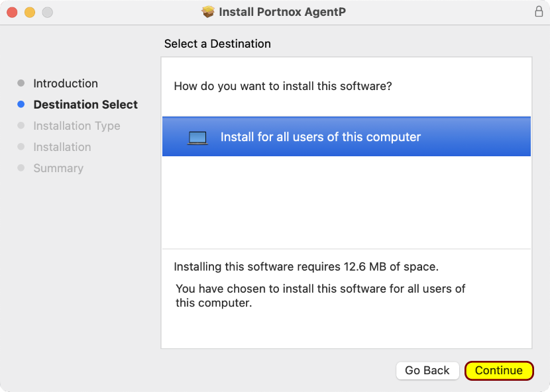This screenshot has width=550, height=392.
Task: Click the Install Portnox AgentP title text
Action: [x=282, y=11]
